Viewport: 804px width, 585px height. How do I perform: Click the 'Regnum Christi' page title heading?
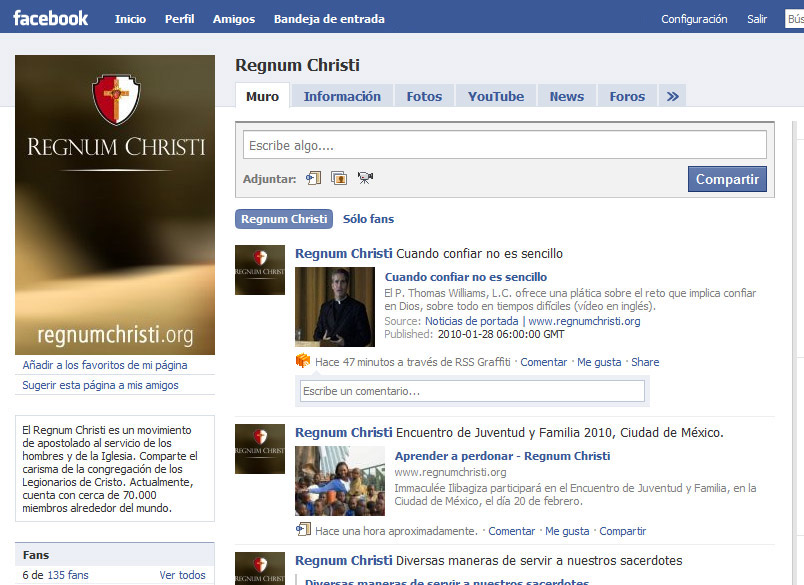point(297,65)
